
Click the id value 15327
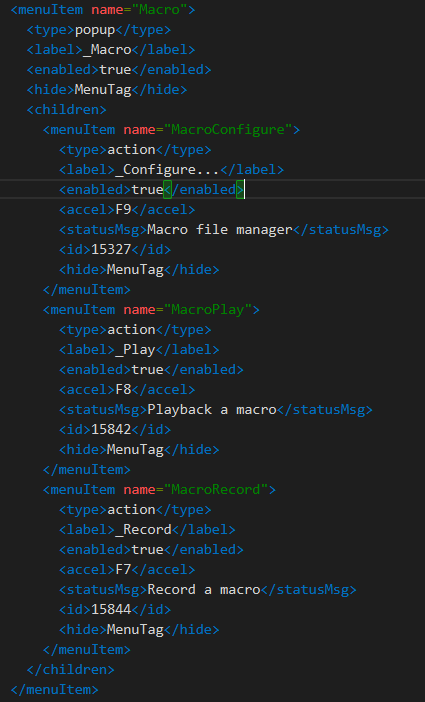pyautogui.click(x=111, y=249)
